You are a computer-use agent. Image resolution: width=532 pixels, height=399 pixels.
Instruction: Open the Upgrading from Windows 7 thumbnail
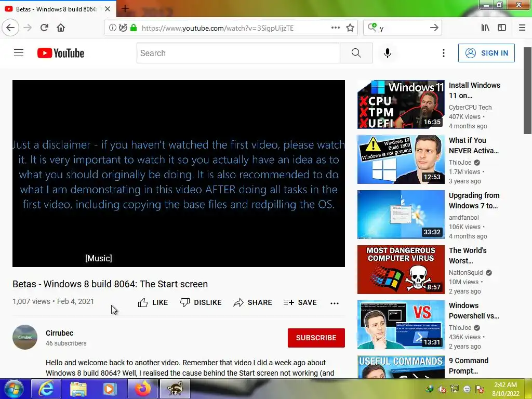(401, 215)
